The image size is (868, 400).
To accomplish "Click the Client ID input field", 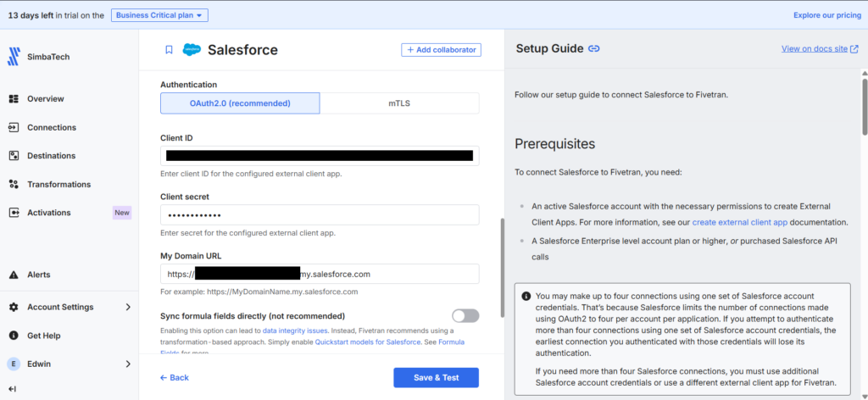I will (x=320, y=156).
